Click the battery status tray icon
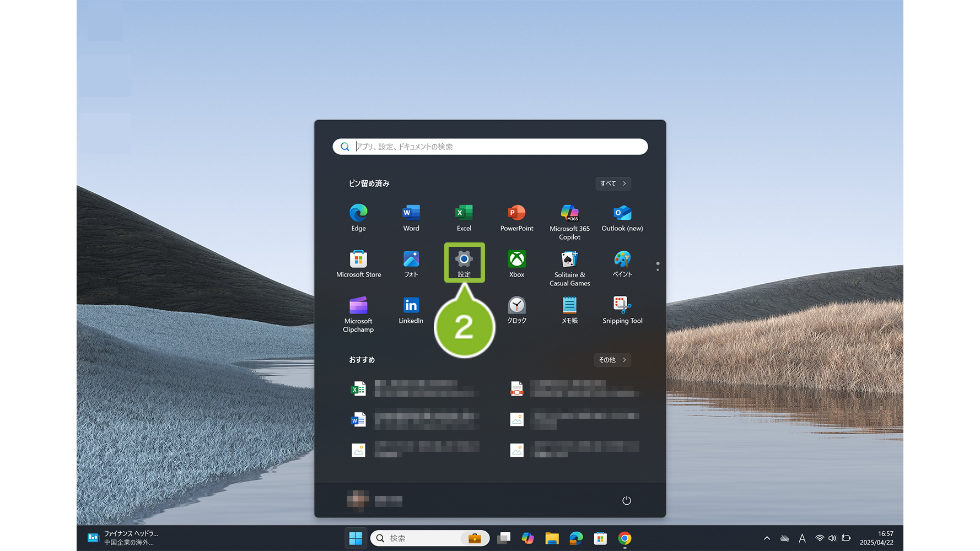This screenshot has width=980, height=551. (846, 538)
